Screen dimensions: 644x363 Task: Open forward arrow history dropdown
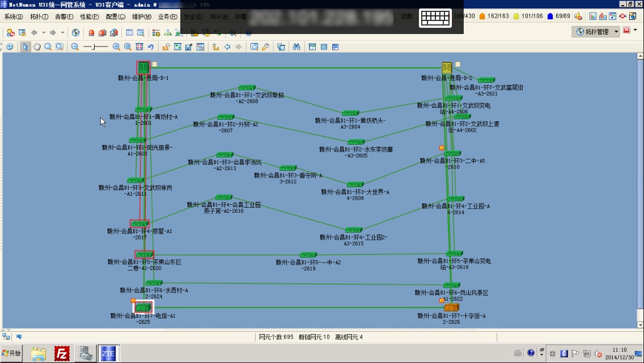coord(62,32)
